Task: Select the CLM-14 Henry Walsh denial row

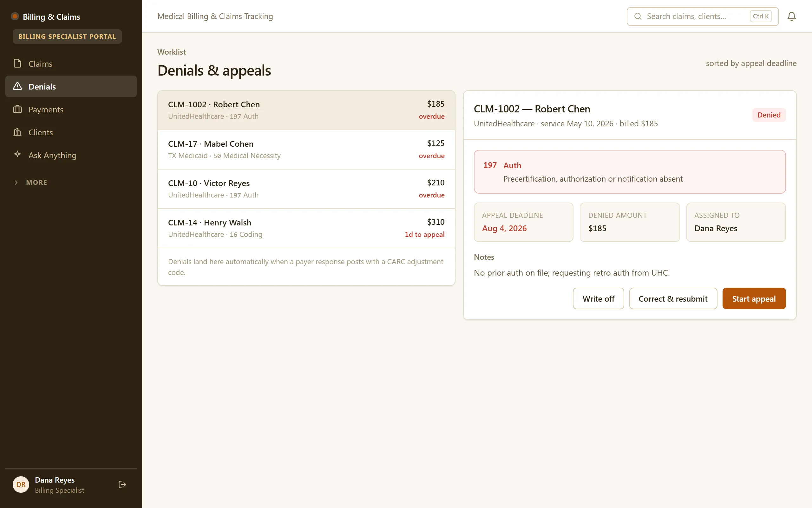Action: tap(306, 228)
